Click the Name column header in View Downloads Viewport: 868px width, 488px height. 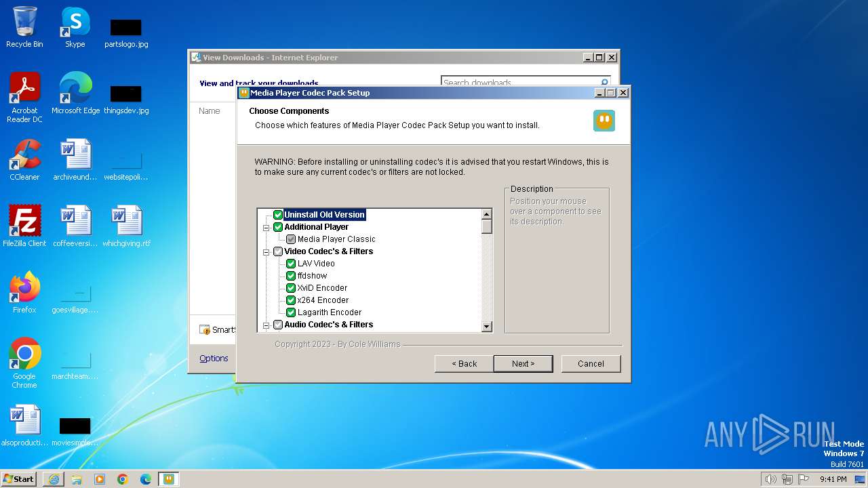[210, 110]
